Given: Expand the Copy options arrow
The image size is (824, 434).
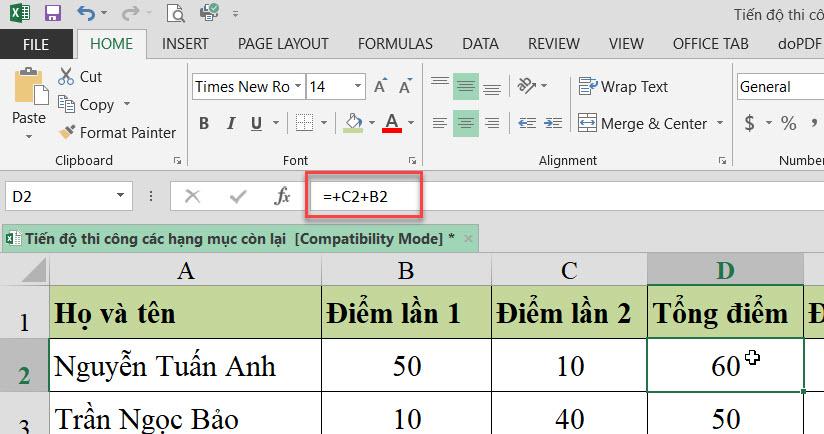Looking at the screenshot, I should (x=127, y=104).
